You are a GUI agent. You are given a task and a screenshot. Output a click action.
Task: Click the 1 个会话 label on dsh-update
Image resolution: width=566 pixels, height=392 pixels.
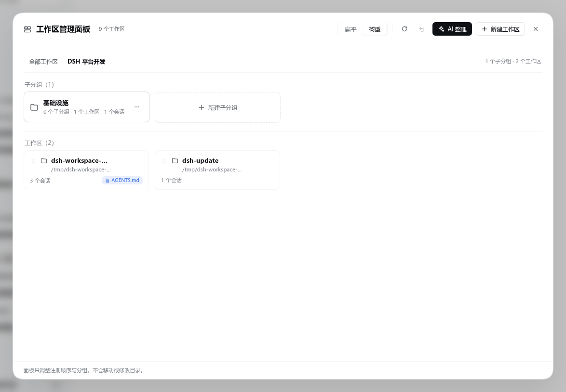pyautogui.click(x=171, y=180)
